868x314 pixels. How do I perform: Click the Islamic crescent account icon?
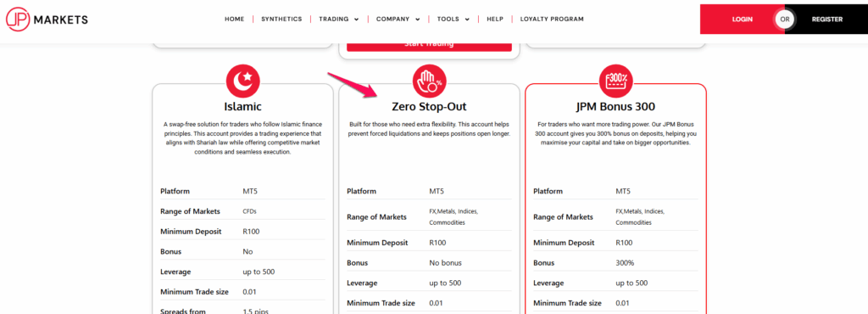[242, 82]
